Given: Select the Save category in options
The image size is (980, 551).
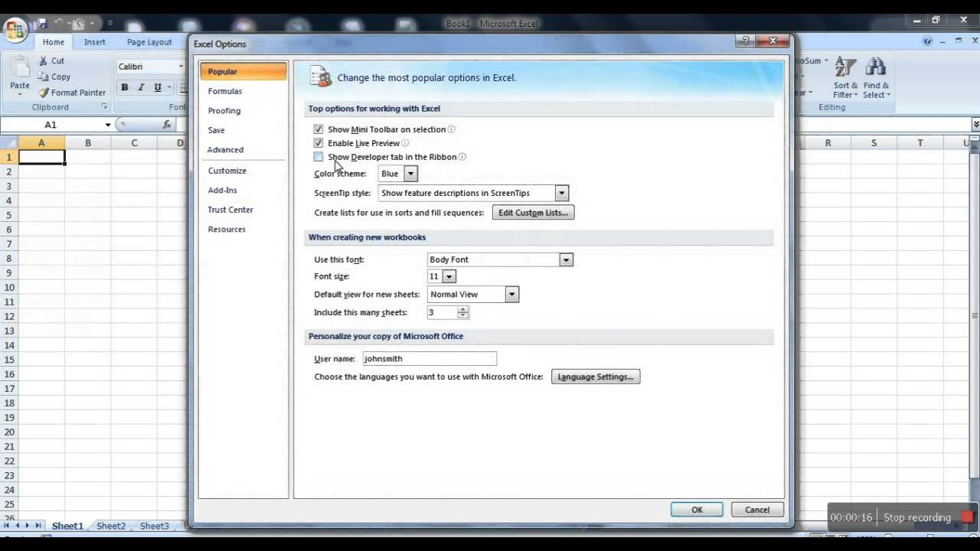Looking at the screenshot, I should (x=243, y=130).
